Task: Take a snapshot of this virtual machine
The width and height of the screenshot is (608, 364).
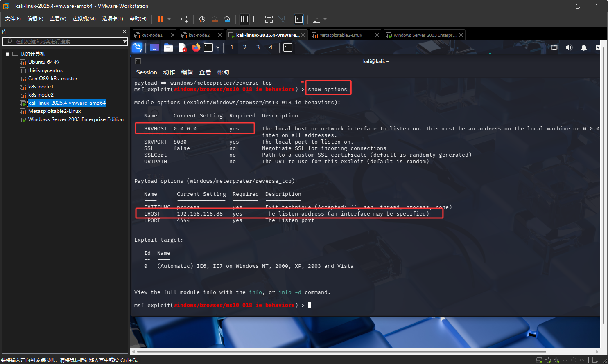Action: point(202,19)
